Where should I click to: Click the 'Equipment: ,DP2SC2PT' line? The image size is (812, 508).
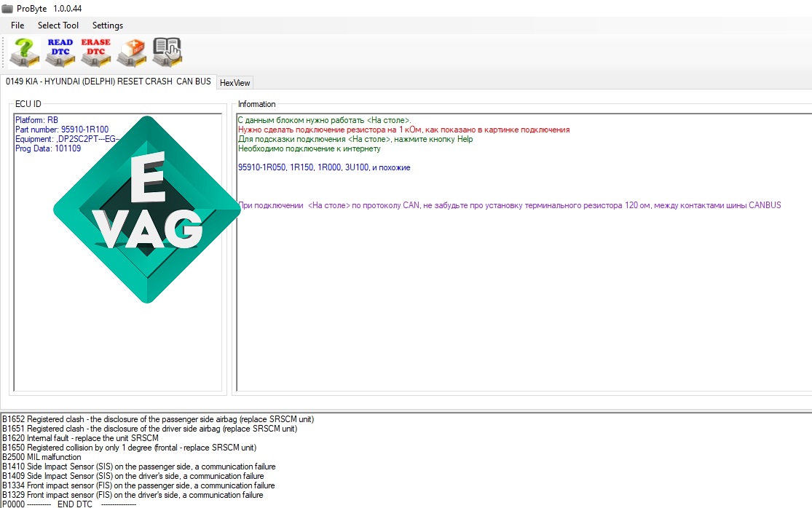[67, 139]
